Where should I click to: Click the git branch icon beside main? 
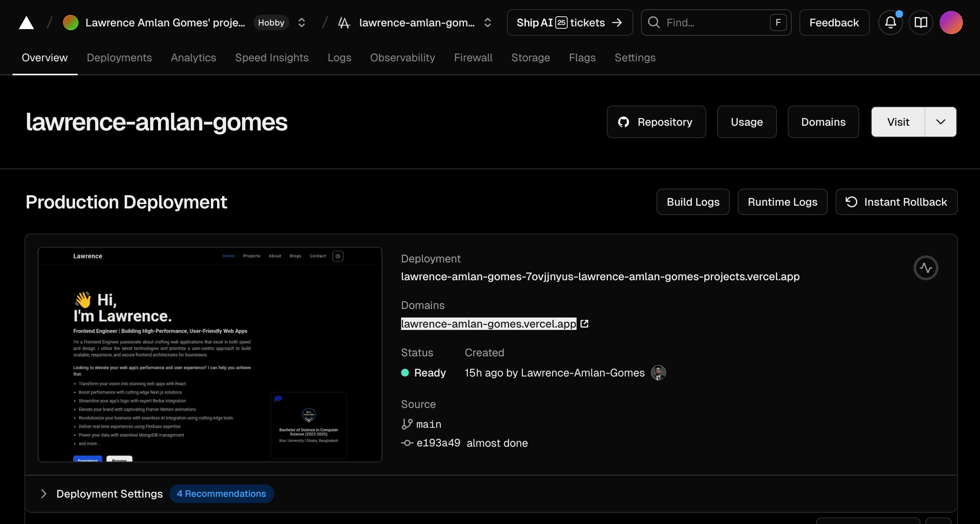(x=407, y=424)
